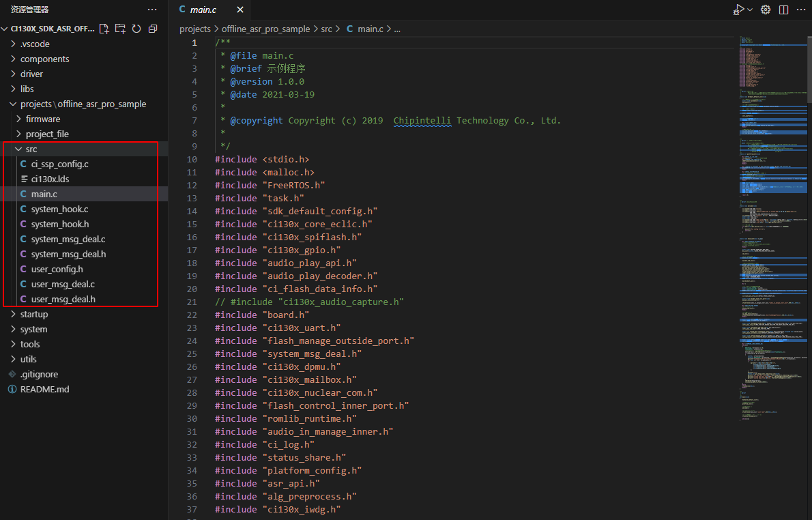Click the src breadcrumb segment
Image resolution: width=812 pixels, height=520 pixels.
326,29
